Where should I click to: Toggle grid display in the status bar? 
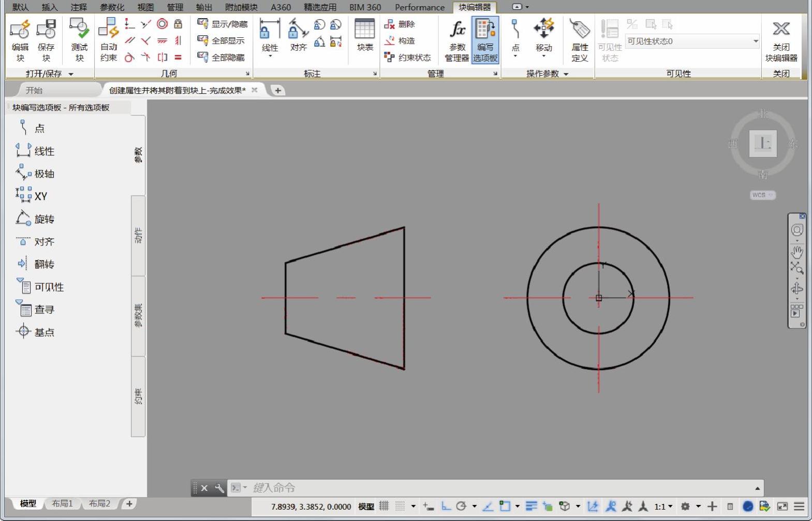tap(383, 506)
